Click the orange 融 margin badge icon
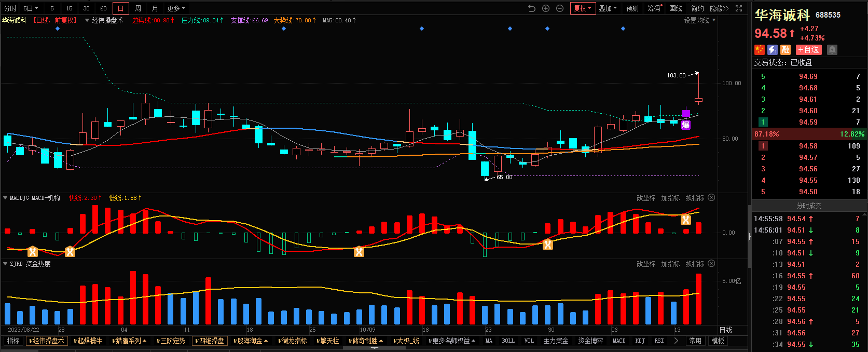 click(786, 50)
